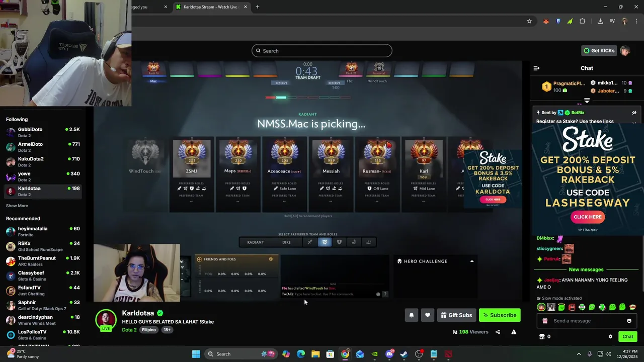Image resolution: width=644 pixels, height=362 pixels.
Task: Select DIRE team preference in draft
Action: pyautogui.click(x=286, y=242)
